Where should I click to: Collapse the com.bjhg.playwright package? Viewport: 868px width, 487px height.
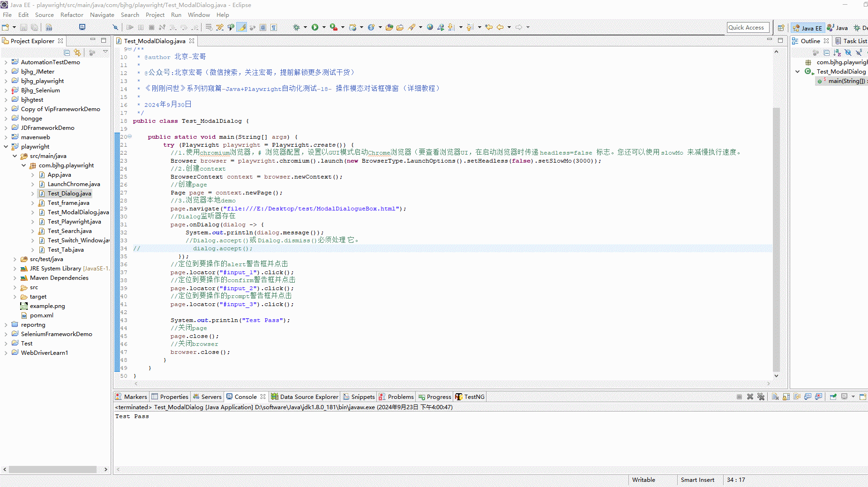click(x=23, y=165)
